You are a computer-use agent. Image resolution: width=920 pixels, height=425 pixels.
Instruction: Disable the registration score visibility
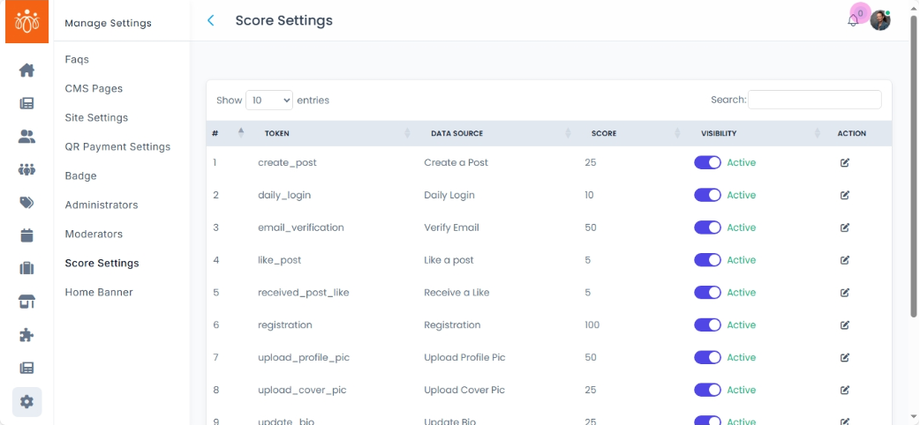(x=707, y=325)
